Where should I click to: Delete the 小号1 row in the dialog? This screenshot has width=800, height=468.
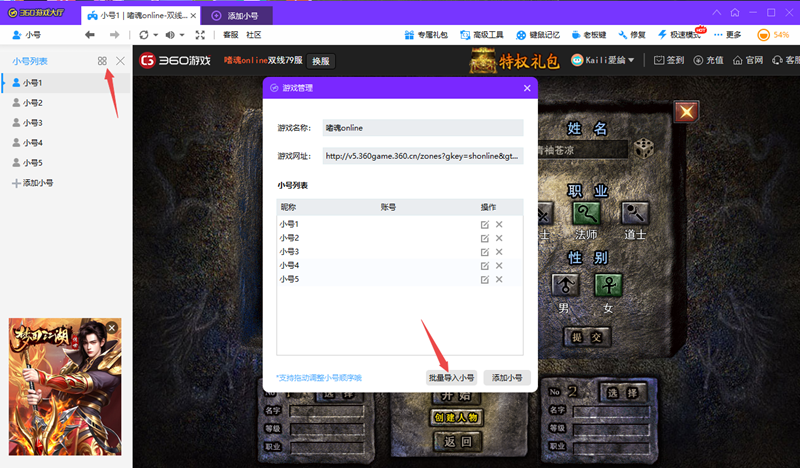click(499, 224)
